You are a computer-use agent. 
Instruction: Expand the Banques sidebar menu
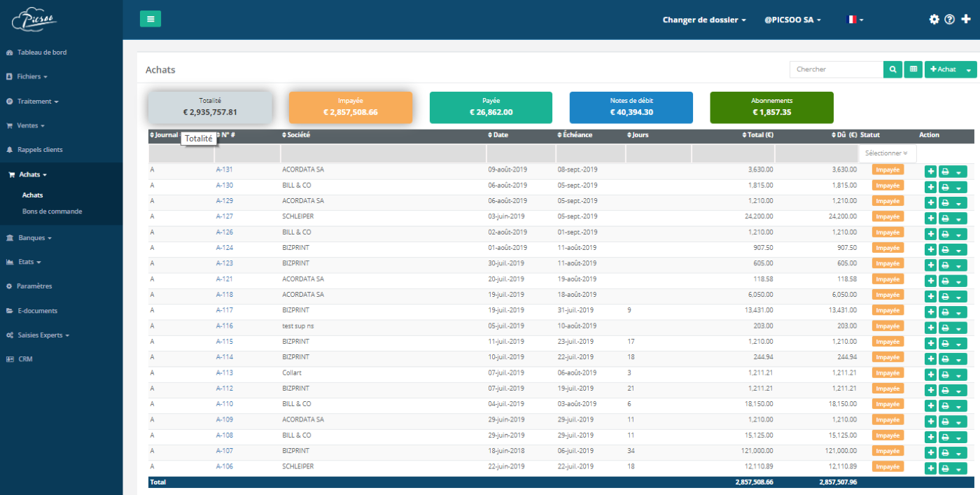[35, 238]
